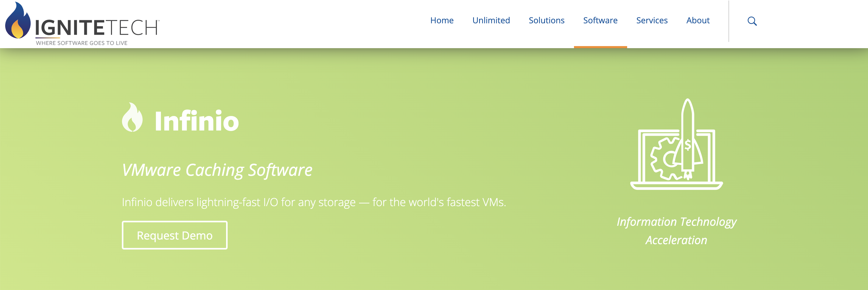Select the active Software tab
868x290 pixels.
click(x=600, y=20)
